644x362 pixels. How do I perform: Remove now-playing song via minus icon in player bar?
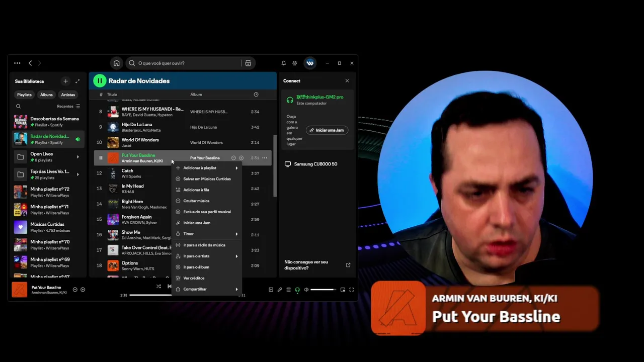tap(75, 290)
